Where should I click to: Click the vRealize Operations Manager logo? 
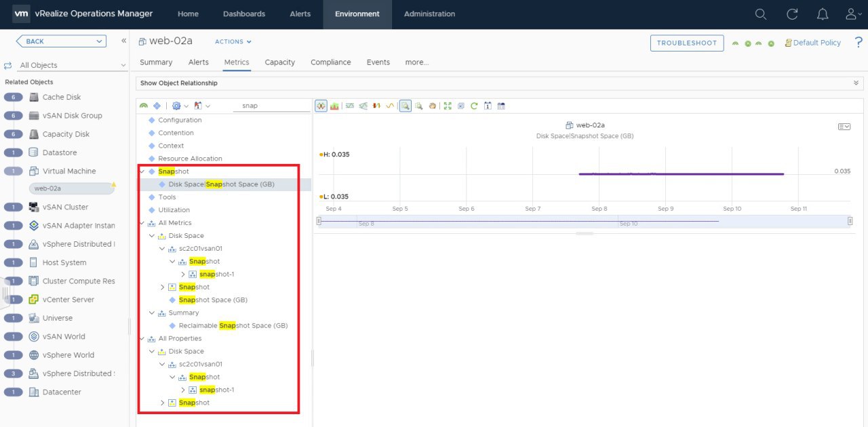(x=22, y=14)
